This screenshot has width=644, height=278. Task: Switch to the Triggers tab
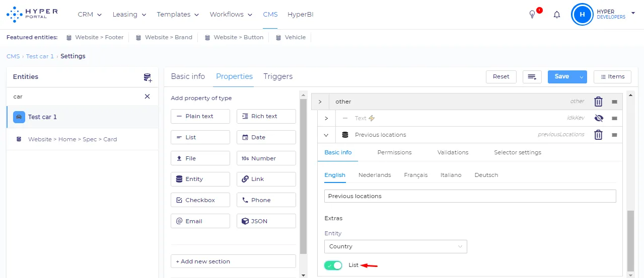(278, 76)
